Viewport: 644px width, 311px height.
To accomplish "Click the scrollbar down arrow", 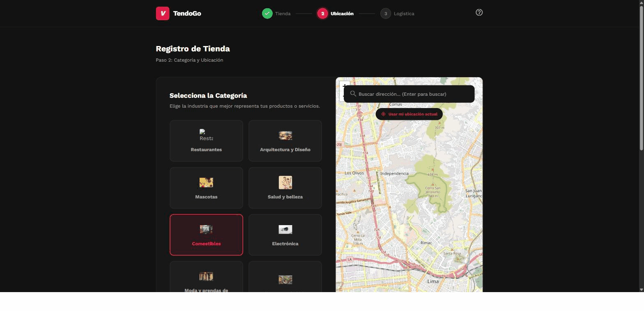I will coord(641,290).
